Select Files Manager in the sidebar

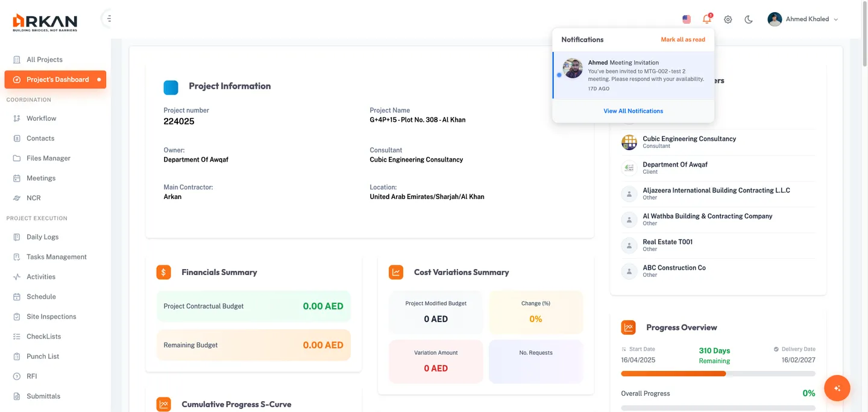click(x=48, y=158)
